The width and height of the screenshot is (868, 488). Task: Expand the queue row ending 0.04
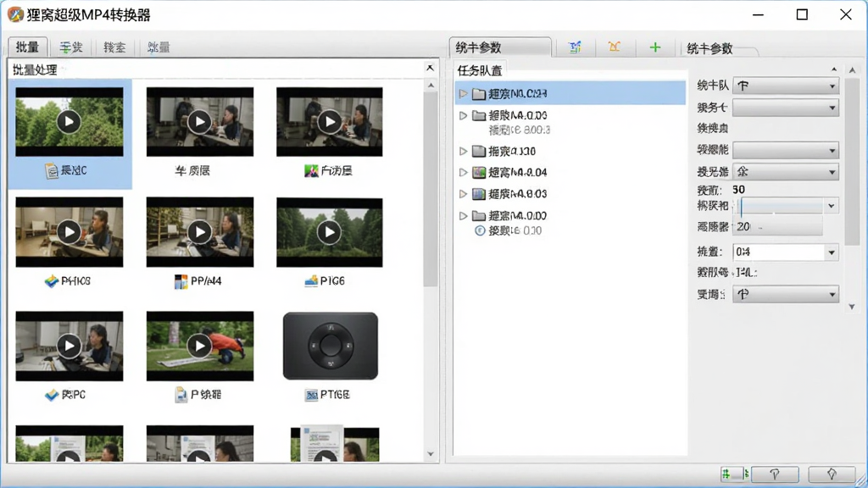coord(464,173)
